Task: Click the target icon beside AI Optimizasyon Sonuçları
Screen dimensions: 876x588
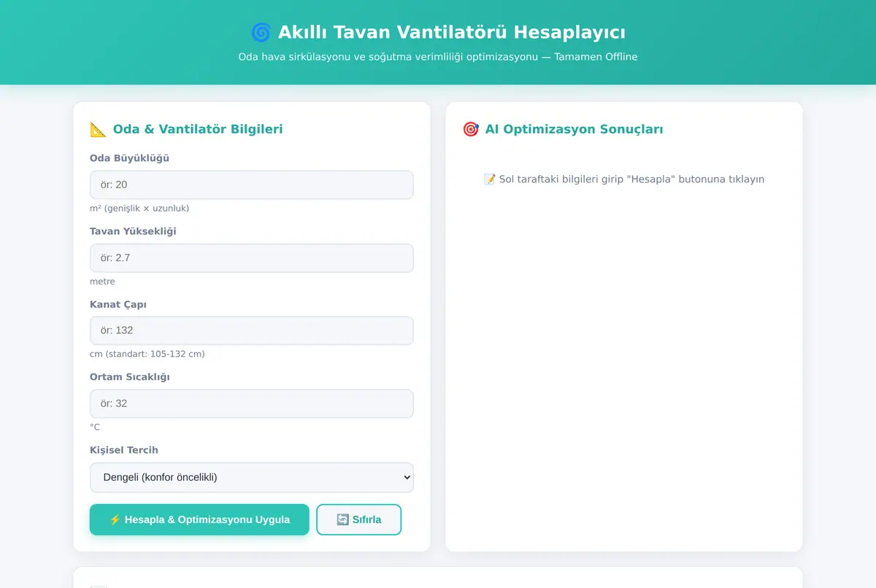Action: tap(470, 129)
